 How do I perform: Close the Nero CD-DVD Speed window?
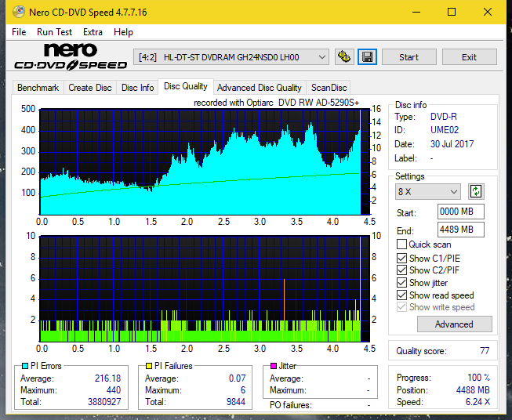point(487,12)
